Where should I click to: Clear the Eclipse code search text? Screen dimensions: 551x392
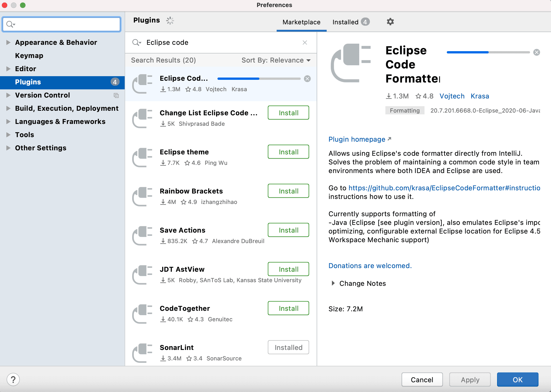point(305,43)
